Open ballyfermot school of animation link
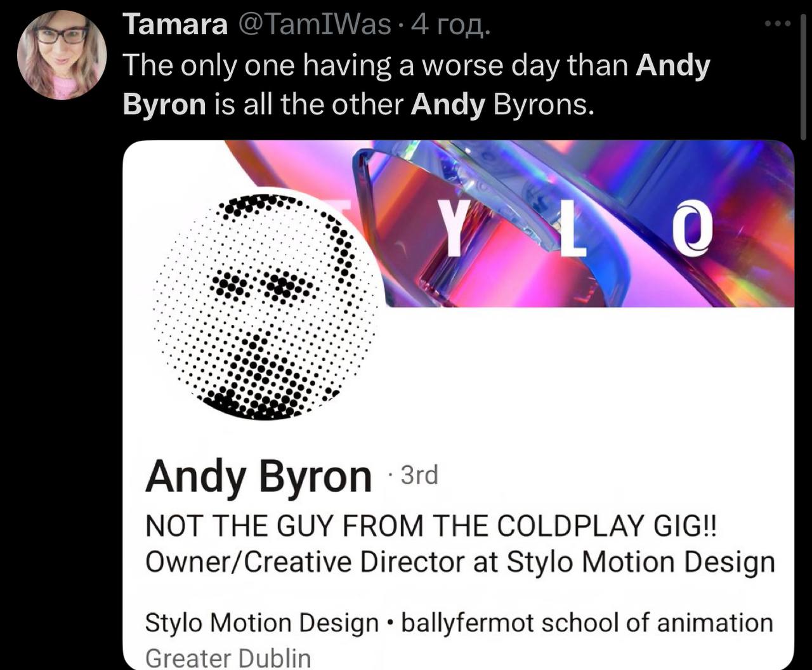 click(587, 623)
